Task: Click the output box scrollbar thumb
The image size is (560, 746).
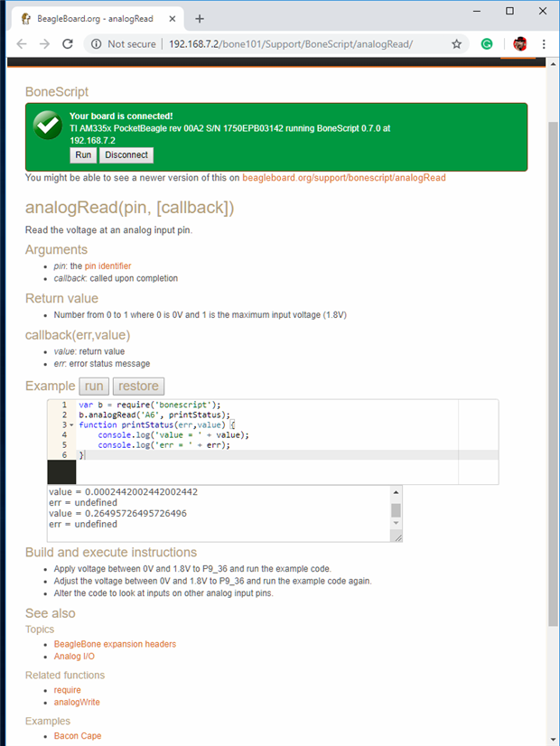Action: point(396,510)
